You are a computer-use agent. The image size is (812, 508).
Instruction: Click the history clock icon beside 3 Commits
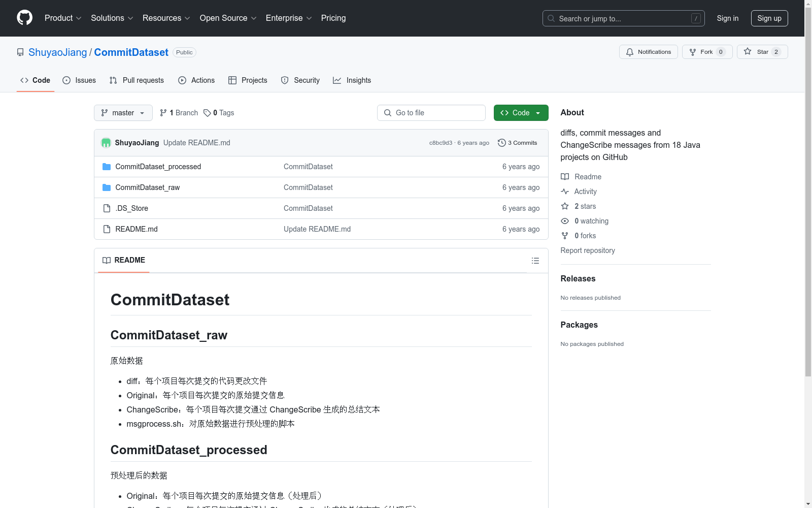coord(502,143)
